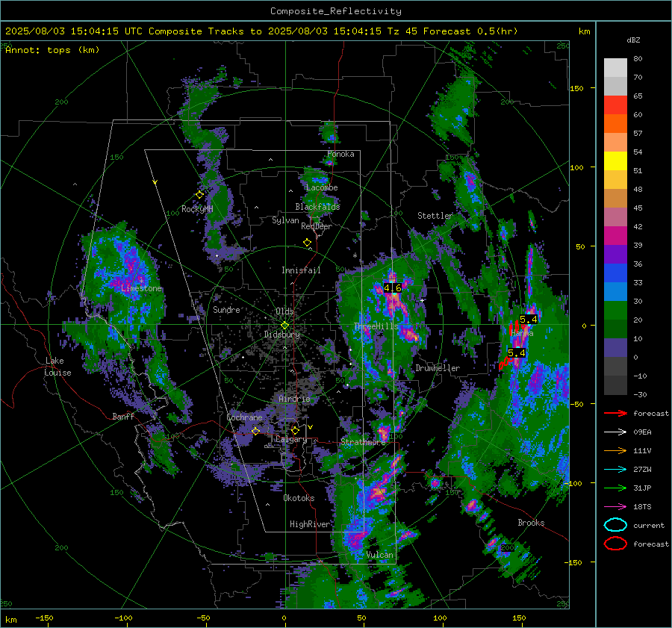This screenshot has height=628, width=672.
Task: Click the 'Annot: tops (km)' annotation label
Action: (52, 50)
